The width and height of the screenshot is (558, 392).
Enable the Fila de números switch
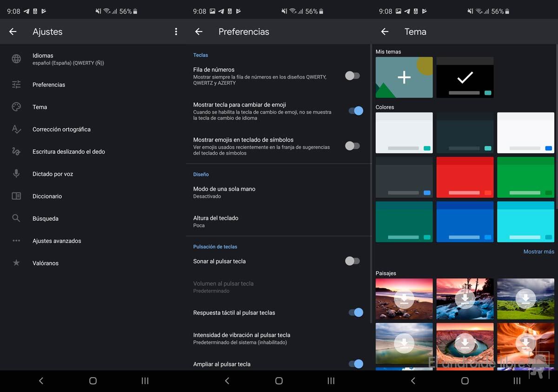[x=352, y=76]
